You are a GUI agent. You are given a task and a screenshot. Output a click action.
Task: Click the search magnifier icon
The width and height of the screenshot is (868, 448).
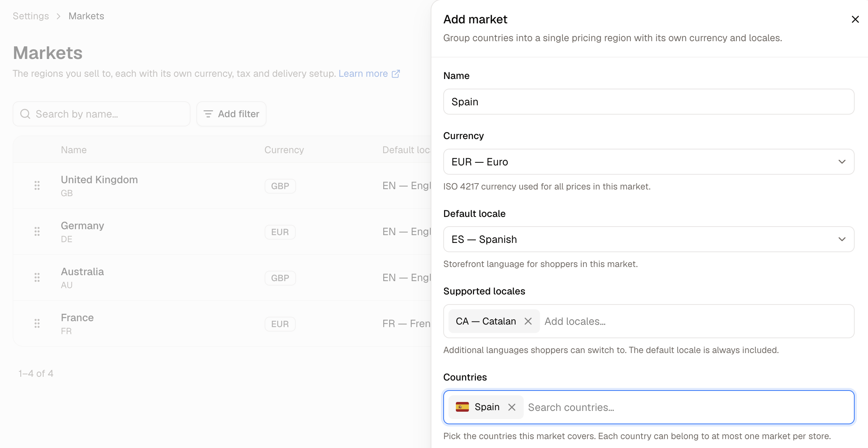(x=25, y=114)
